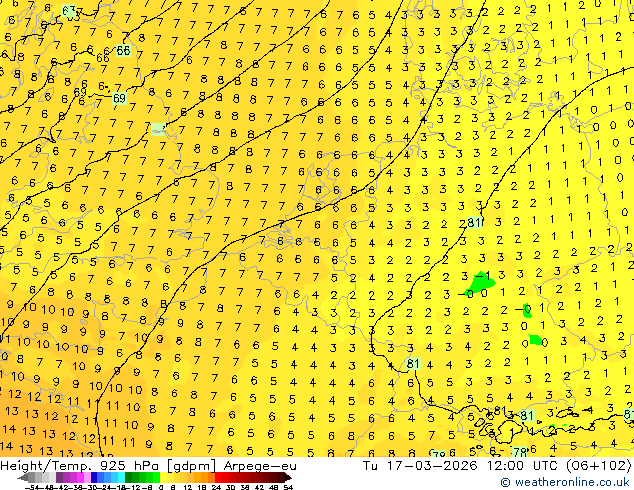Viewport: 634px width, 490px height.
Task: Click the left grey arrow end of color scale
Action: tap(22, 478)
